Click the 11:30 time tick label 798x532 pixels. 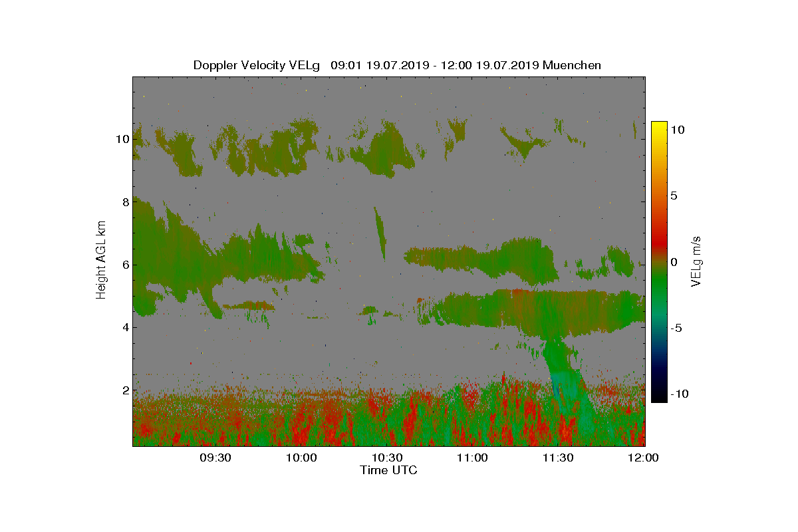[559, 458]
